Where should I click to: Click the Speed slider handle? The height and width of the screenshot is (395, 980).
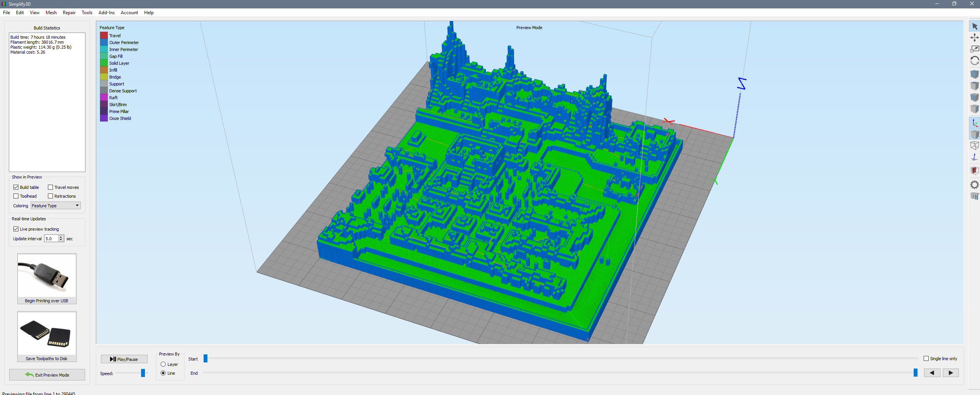[x=143, y=373]
